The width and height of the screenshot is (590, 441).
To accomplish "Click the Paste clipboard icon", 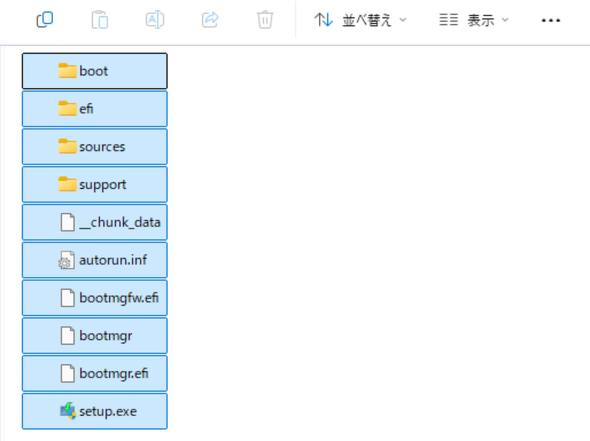I will pos(100,20).
